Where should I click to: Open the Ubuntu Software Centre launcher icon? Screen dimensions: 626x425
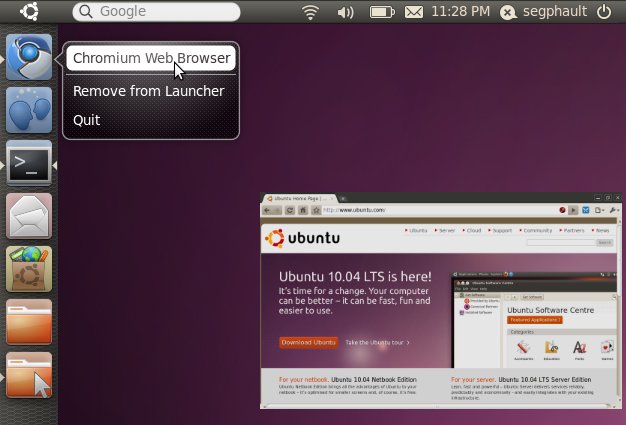click(29, 269)
